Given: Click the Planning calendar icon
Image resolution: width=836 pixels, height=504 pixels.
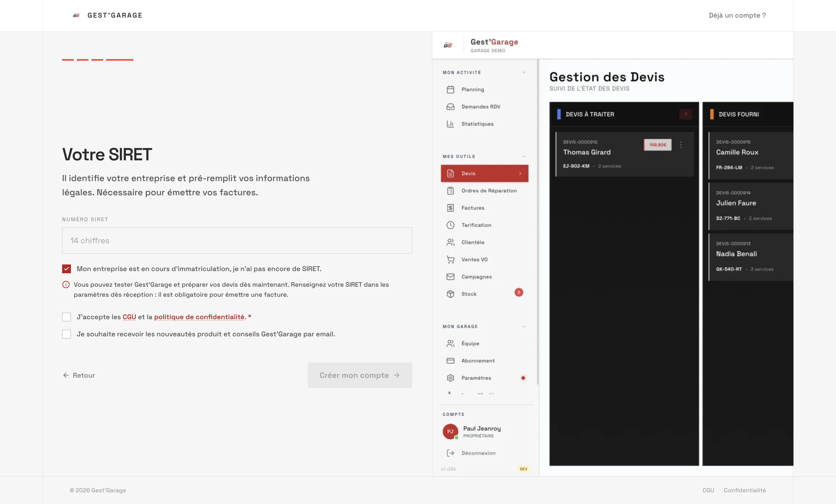Looking at the screenshot, I should point(450,89).
